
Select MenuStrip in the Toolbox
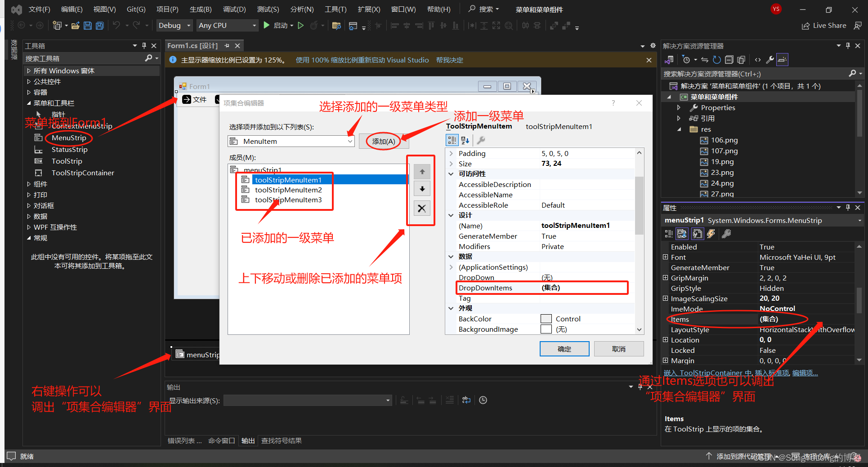pos(69,138)
